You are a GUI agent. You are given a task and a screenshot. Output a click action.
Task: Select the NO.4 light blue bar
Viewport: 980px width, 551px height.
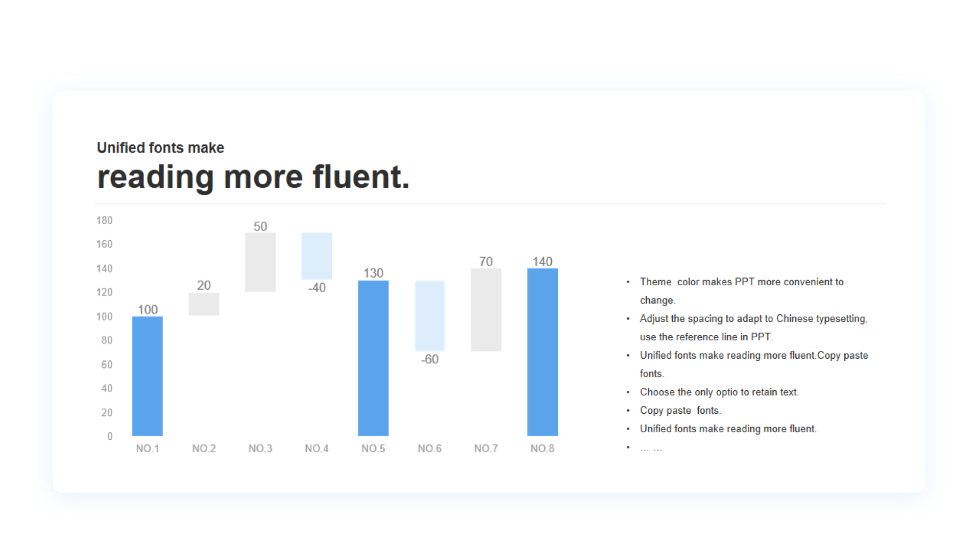coord(316,256)
